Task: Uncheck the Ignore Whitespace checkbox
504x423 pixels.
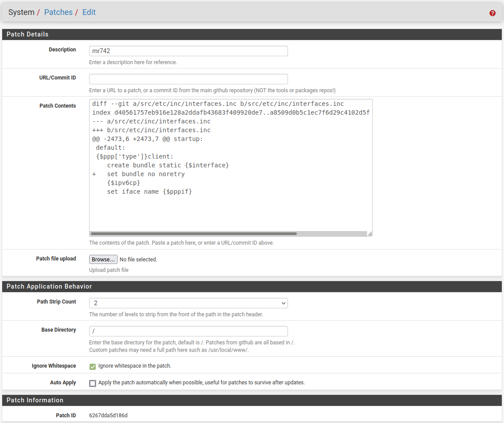Action: pos(93,366)
